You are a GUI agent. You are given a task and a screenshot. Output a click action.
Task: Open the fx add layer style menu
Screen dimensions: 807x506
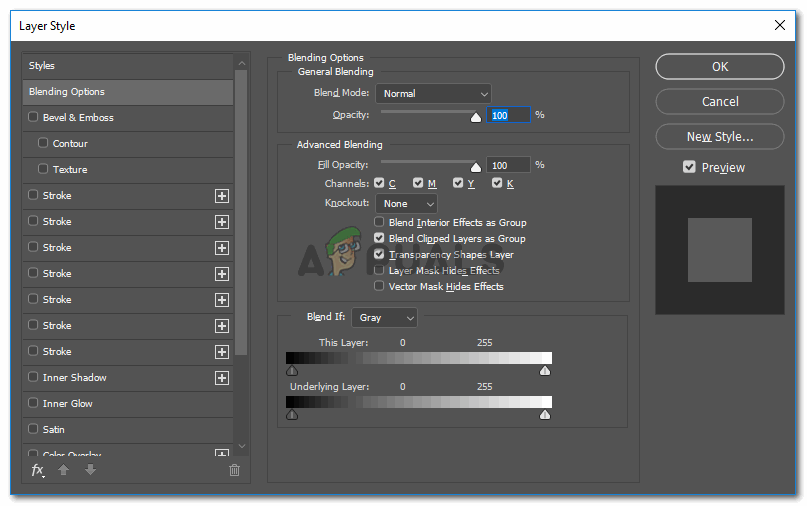pos(38,470)
